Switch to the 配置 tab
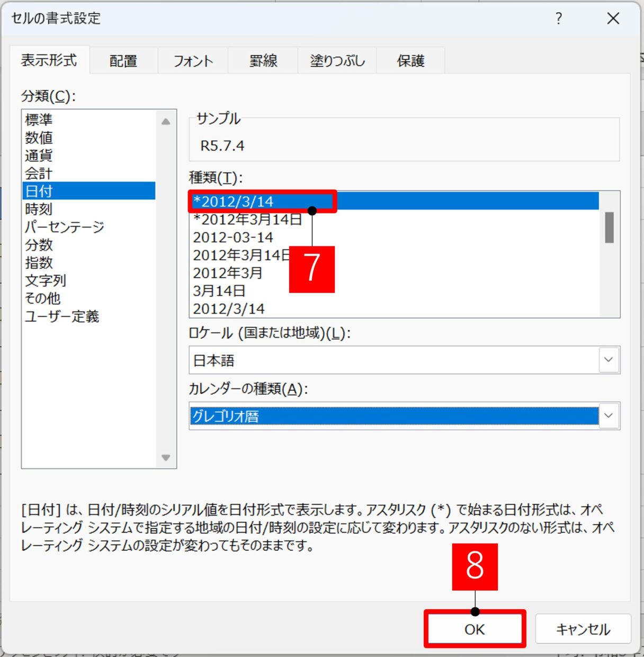Image resolution: width=644 pixels, height=657 pixels. 123,61
